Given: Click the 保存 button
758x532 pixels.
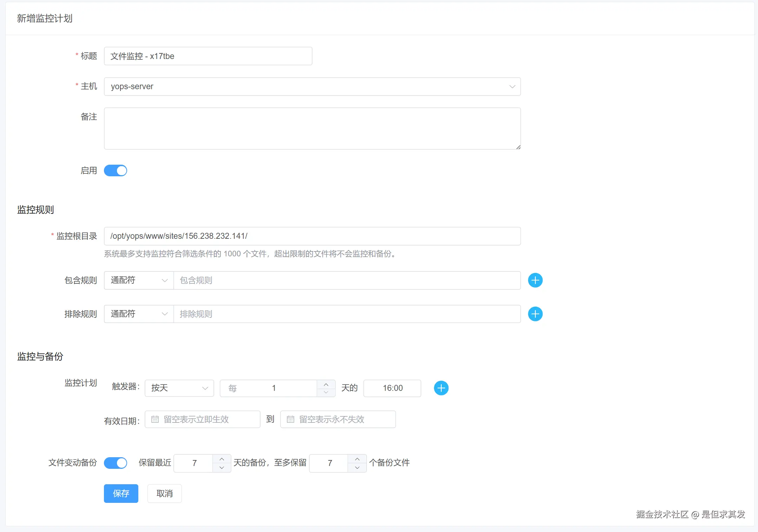Looking at the screenshot, I should pyautogui.click(x=121, y=493).
